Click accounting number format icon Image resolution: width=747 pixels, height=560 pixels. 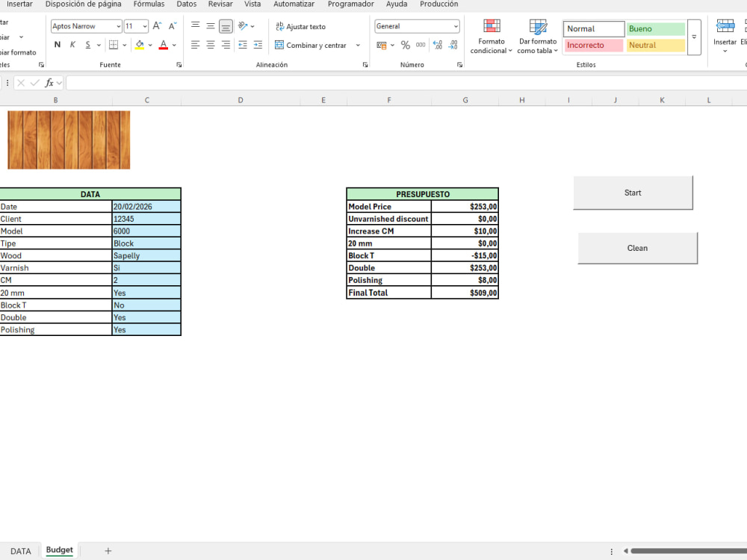[382, 46]
